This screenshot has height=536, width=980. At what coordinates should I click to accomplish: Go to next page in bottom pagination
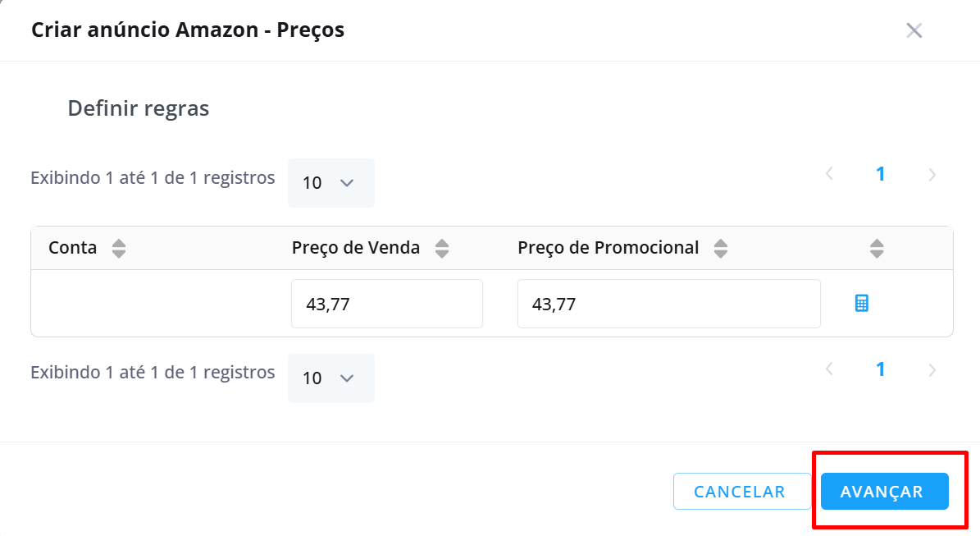(932, 369)
